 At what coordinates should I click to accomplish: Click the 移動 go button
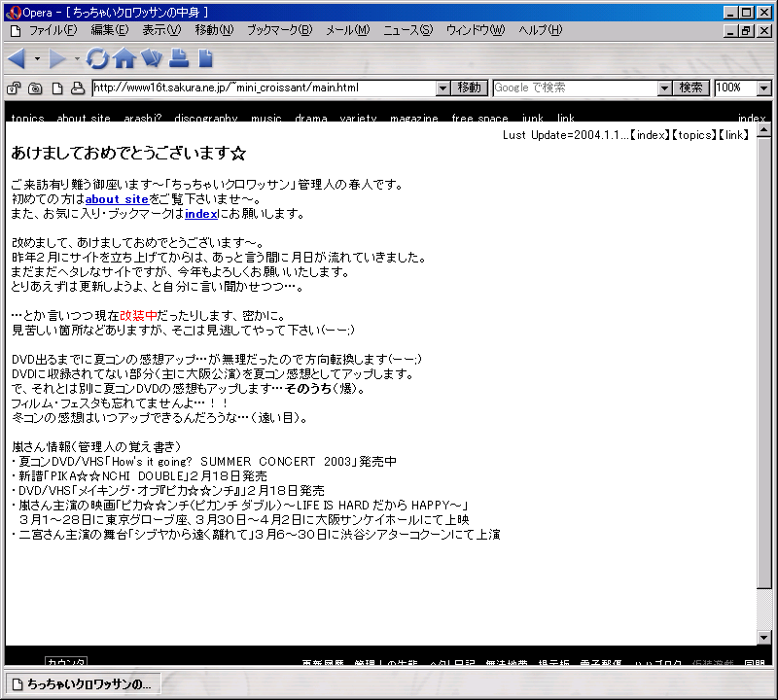(469, 88)
